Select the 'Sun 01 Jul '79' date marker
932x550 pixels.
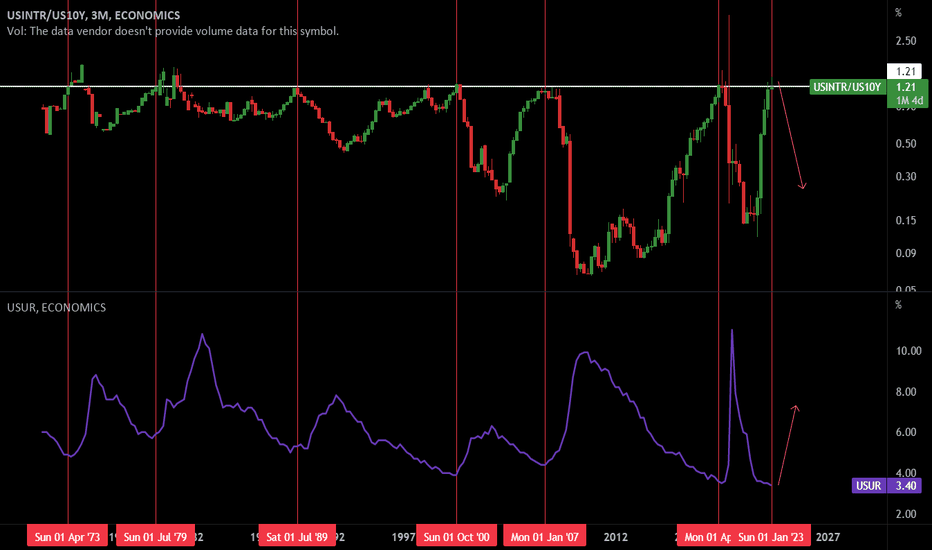pyautogui.click(x=155, y=537)
